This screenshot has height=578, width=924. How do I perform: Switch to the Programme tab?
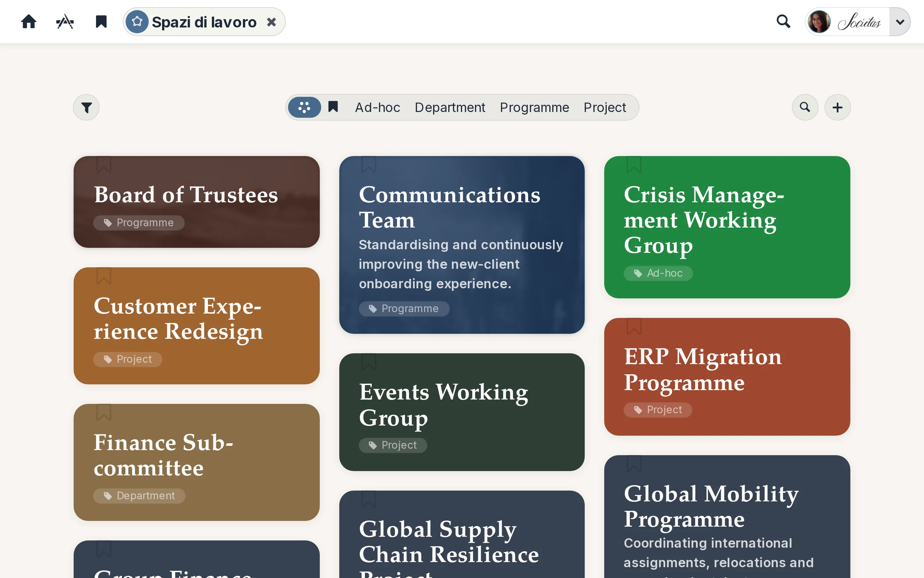(x=534, y=107)
